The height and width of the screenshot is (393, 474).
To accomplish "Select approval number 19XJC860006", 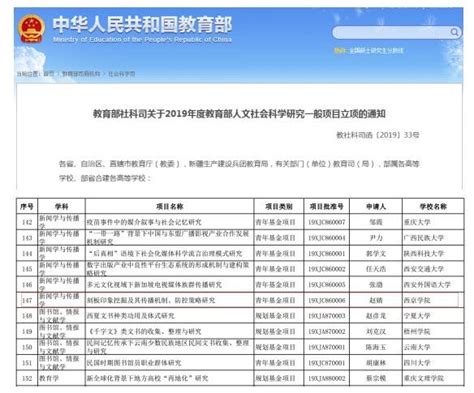I will point(326,300).
